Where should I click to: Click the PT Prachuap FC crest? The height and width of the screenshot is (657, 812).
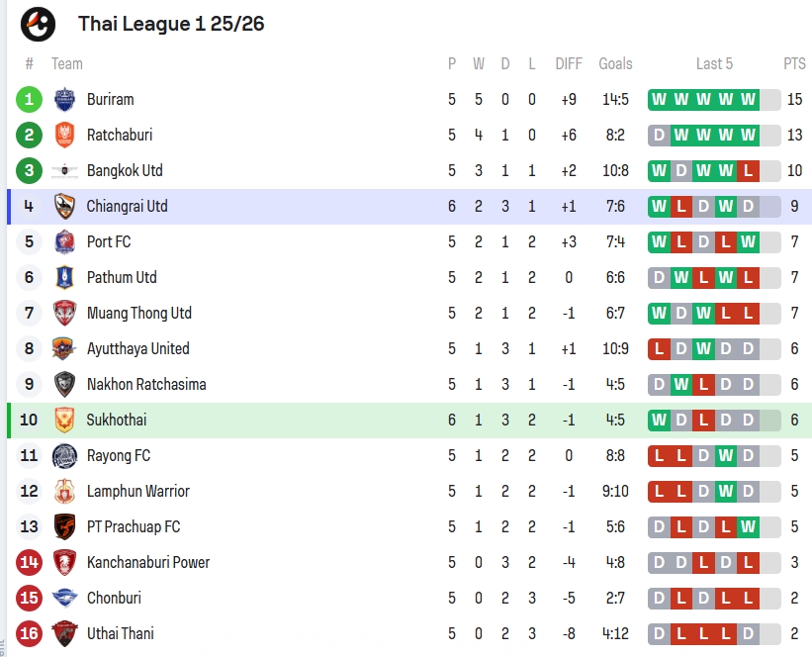click(64, 527)
